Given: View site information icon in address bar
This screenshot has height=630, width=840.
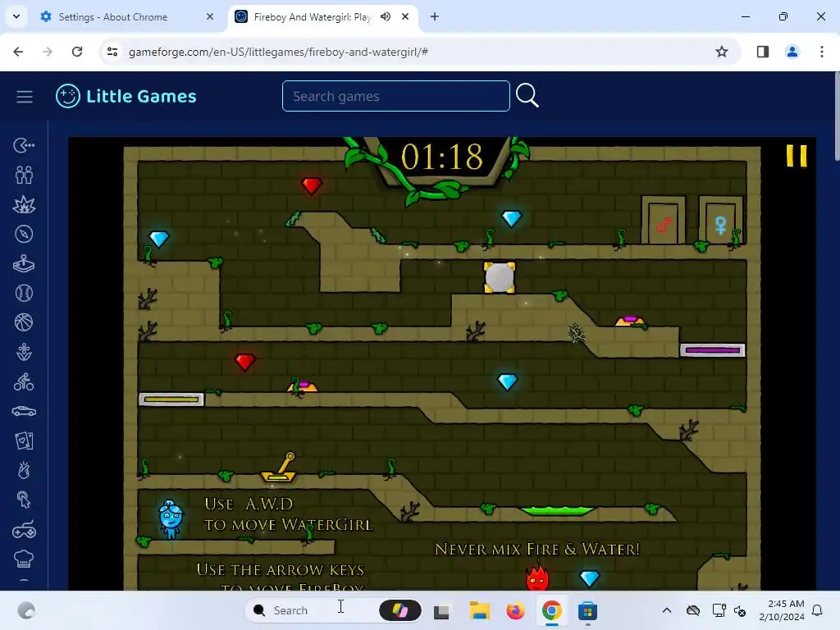Looking at the screenshot, I should 112,52.
